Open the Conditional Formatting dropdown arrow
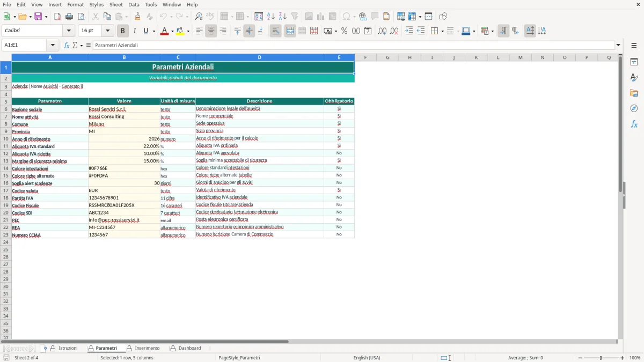This screenshot has height=362, width=644. (493, 31)
